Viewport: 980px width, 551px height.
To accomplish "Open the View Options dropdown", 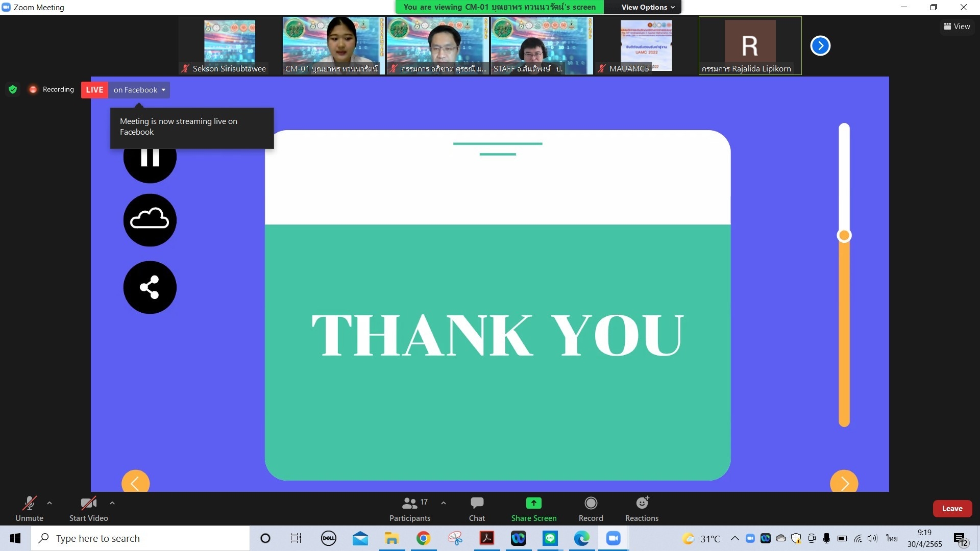I will coord(648,7).
